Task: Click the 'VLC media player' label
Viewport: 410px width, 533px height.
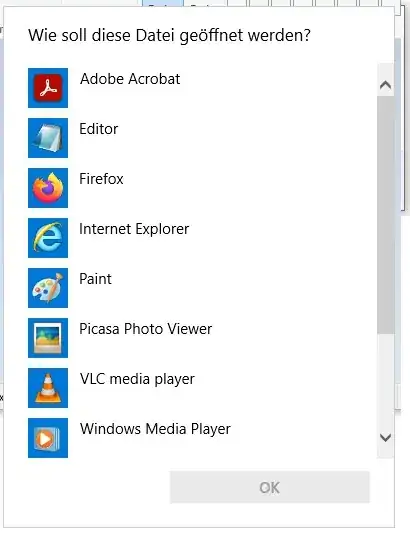Action: (137, 379)
